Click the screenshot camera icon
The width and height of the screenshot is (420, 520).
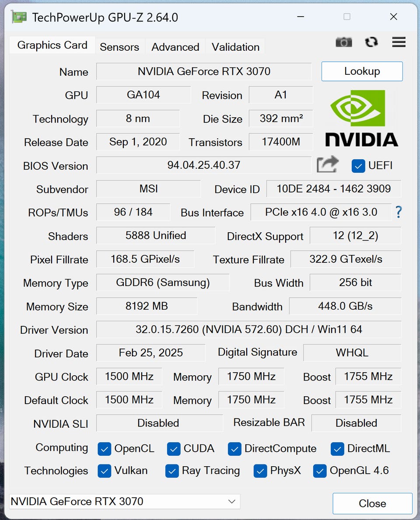coord(344,42)
